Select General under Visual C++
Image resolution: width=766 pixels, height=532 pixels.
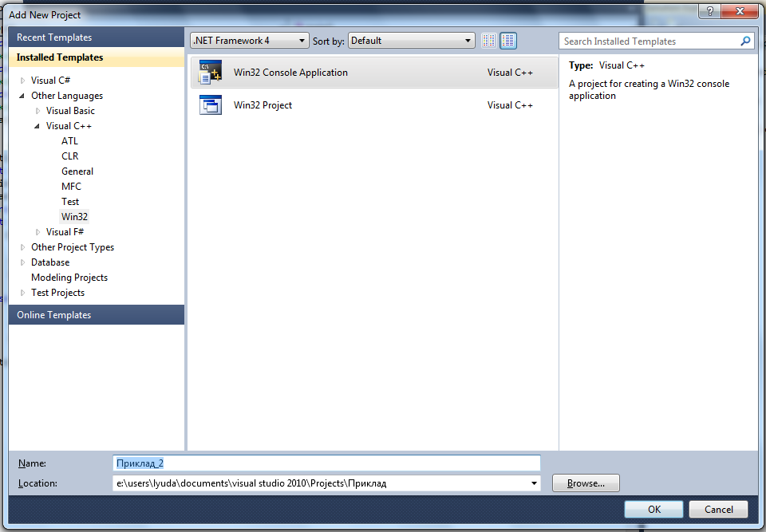[x=77, y=171]
